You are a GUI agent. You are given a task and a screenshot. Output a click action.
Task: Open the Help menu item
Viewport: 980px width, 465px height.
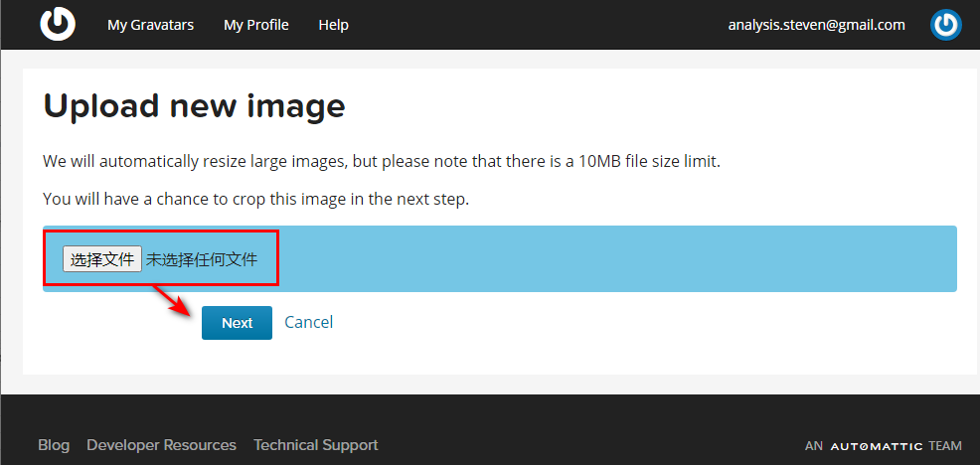pos(334,25)
